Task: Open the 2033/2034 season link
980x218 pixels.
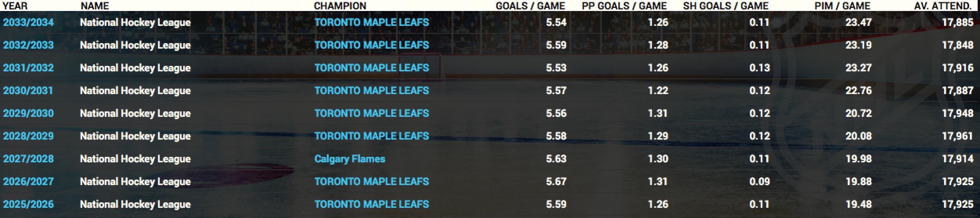Action: pyautogui.click(x=28, y=22)
